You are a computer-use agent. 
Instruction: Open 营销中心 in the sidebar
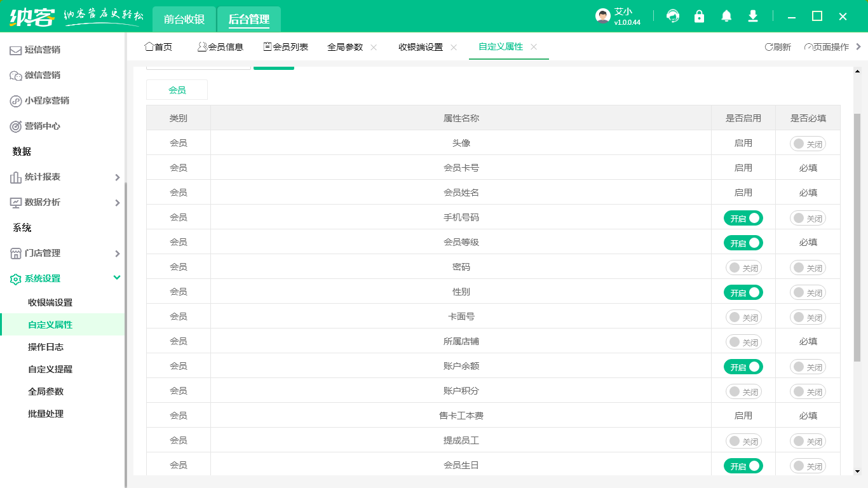42,126
